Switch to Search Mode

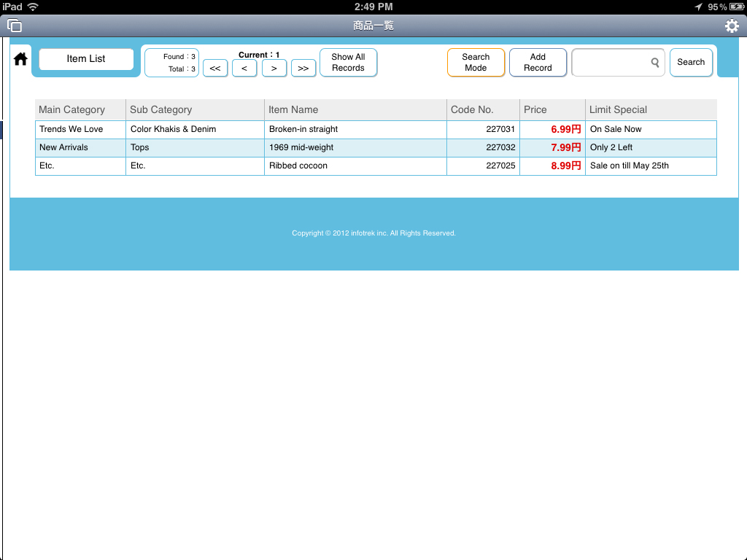(x=476, y=62)
